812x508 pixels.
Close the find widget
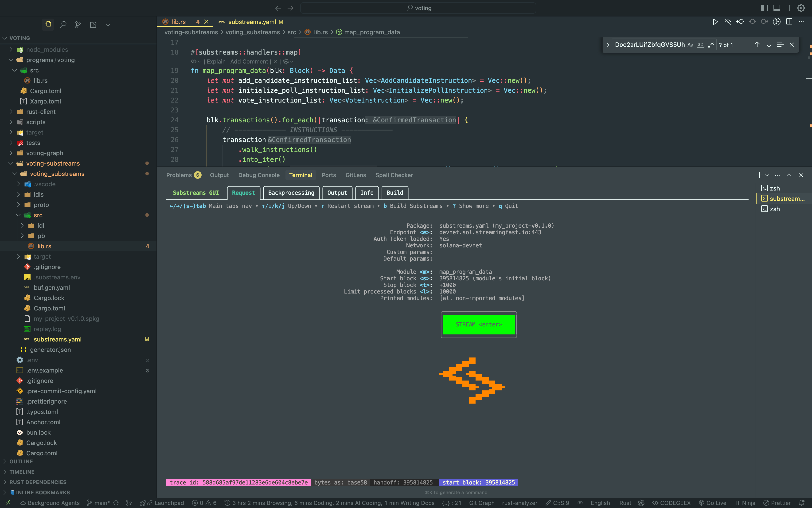[792, 45]
